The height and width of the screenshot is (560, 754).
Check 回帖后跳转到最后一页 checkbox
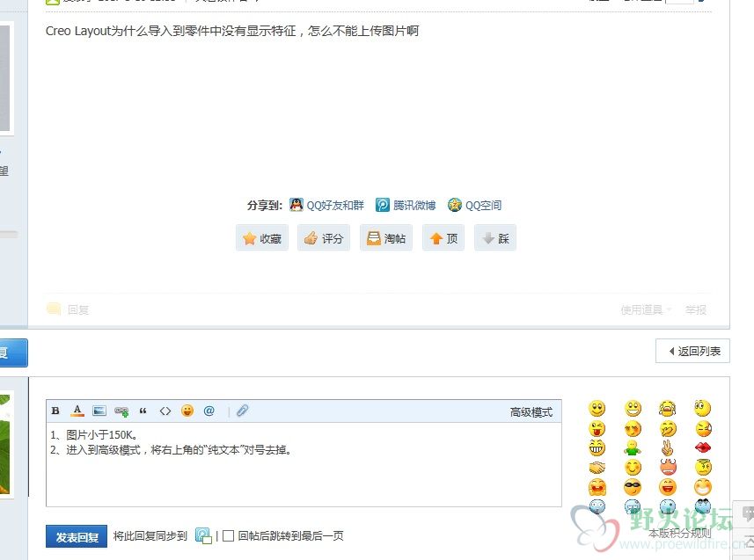229,535
